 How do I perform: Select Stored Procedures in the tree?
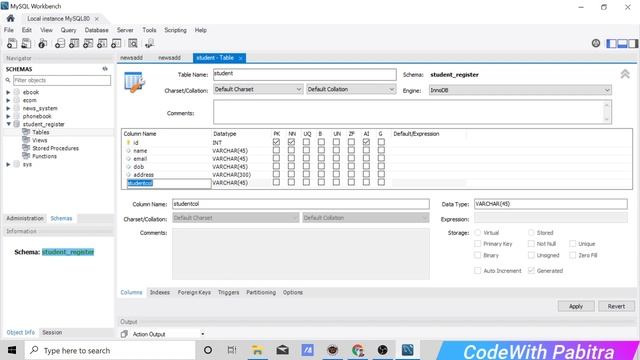[55, 148]
